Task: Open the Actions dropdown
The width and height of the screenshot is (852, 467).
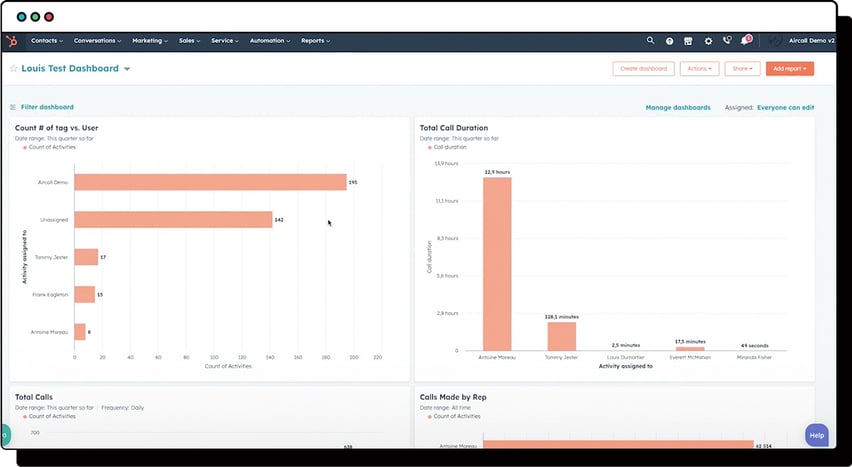Action: 699,69
